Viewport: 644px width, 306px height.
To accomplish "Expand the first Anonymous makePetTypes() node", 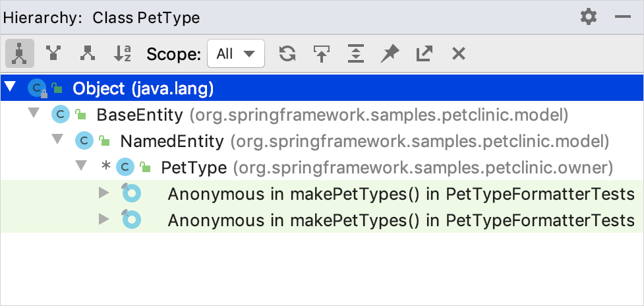I will coord(103,193).
